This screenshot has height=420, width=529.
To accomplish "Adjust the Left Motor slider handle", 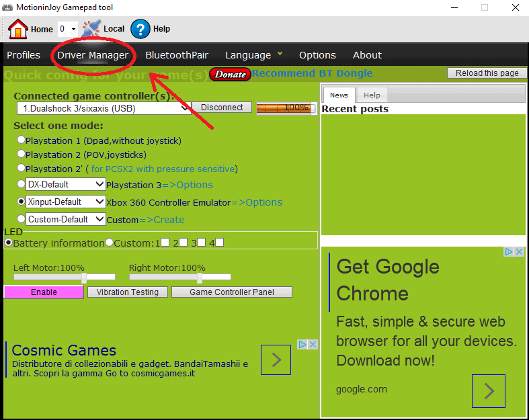I will [x=84, y=278].
